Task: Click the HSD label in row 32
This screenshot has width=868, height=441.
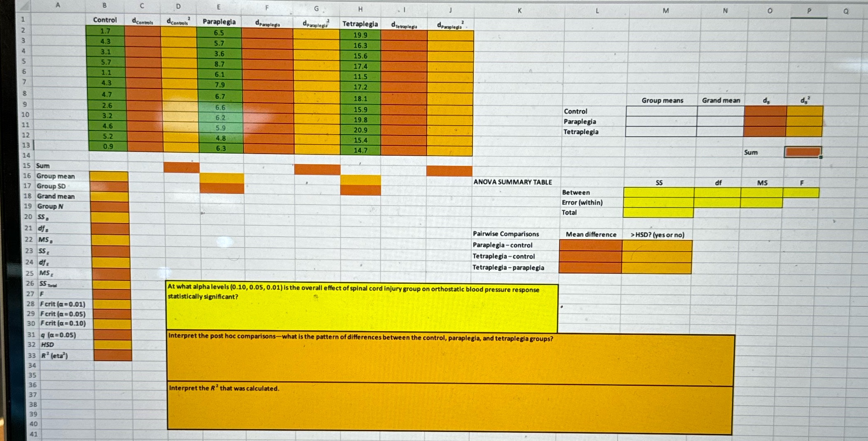Action: (x=47, y=345)
